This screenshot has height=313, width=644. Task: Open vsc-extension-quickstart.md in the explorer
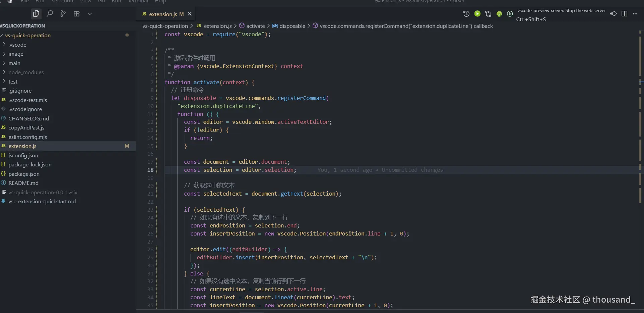[x=68, y=201]
